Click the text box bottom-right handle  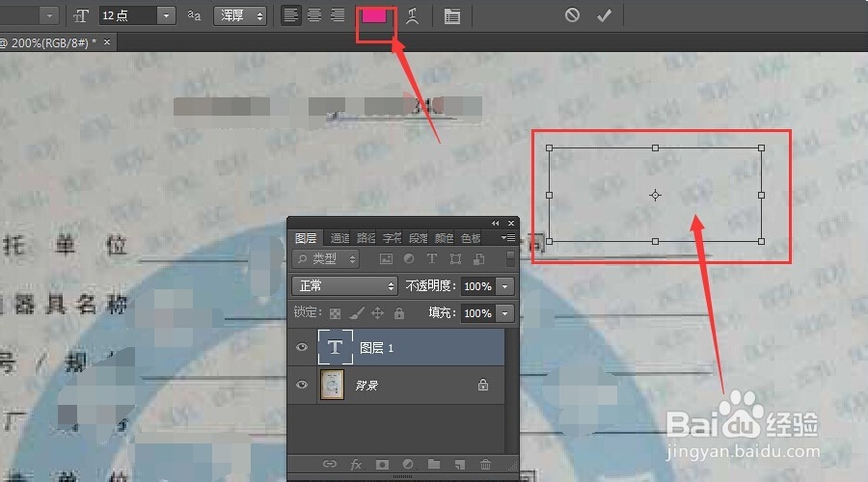tap(762, 241)
